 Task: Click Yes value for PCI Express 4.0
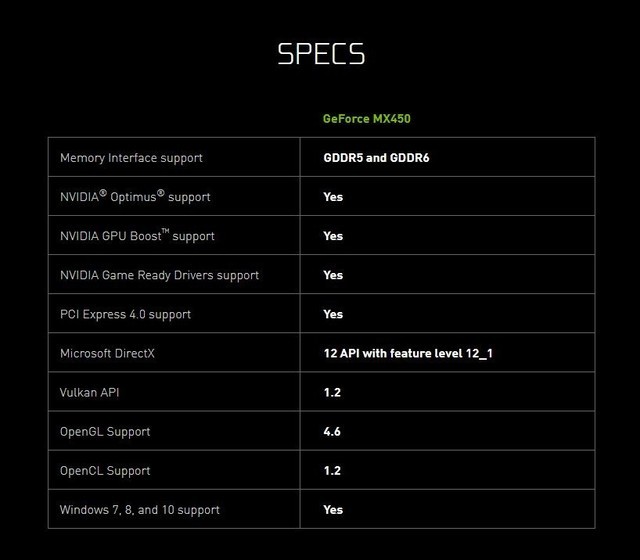click(333, 314)
